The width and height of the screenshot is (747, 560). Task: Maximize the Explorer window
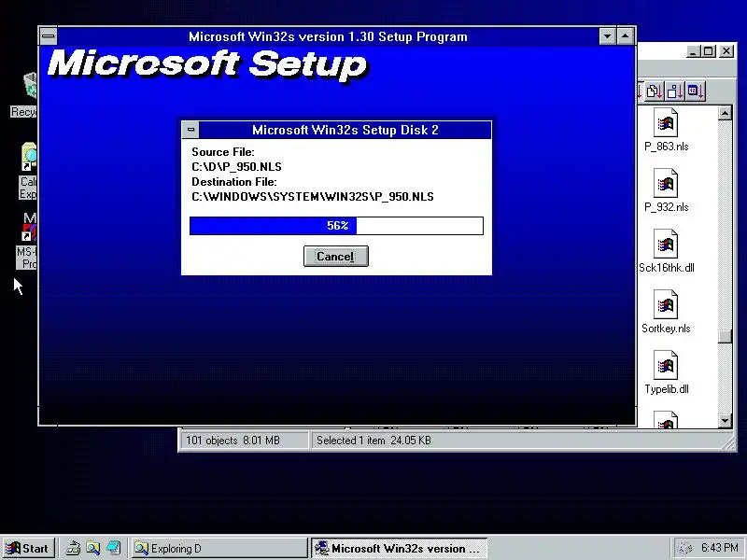pos(709,51)
